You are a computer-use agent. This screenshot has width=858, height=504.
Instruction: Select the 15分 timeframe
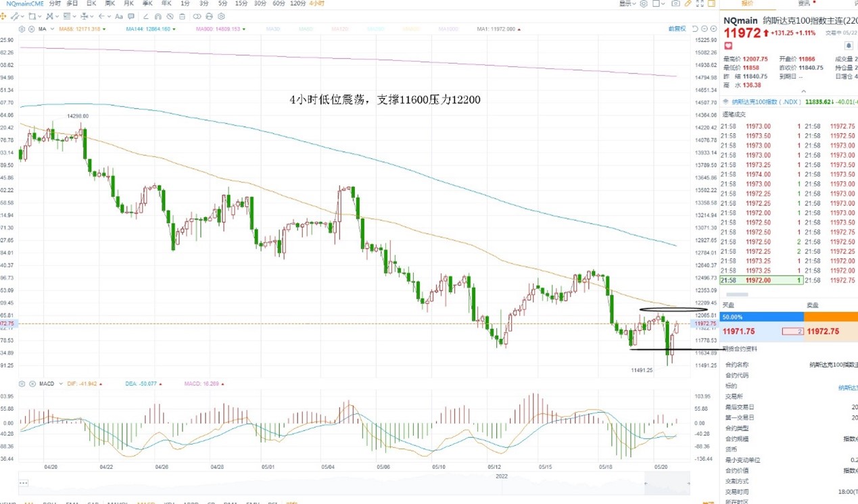(x=241, y=3)
